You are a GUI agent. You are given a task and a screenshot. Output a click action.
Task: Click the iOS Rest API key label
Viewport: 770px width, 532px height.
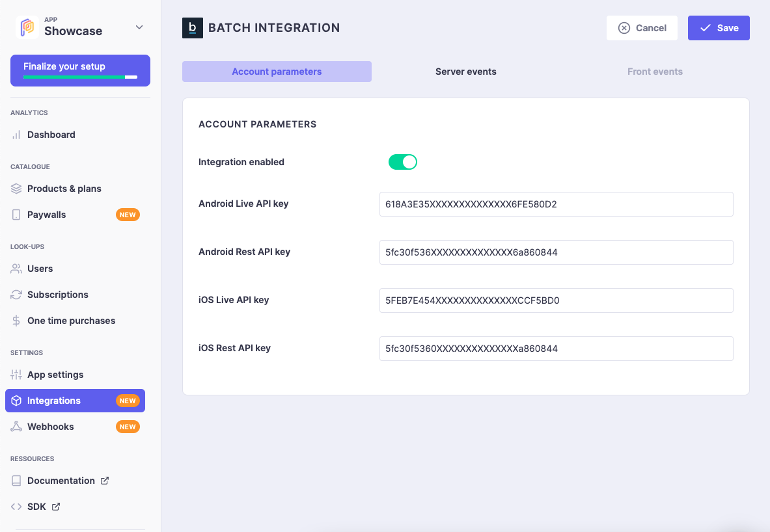tap(234, 348)
